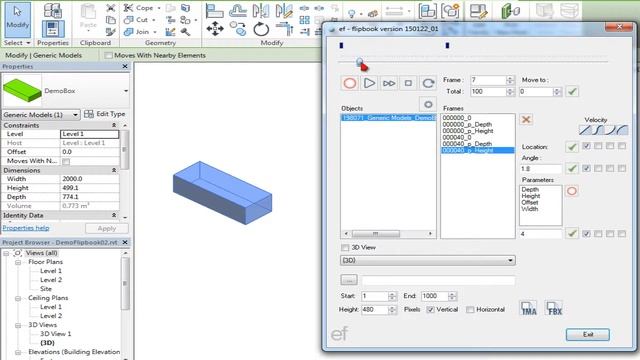This screenshot has height=360, width=640.
Task: Click the FBX export icon
Action: 554,308
